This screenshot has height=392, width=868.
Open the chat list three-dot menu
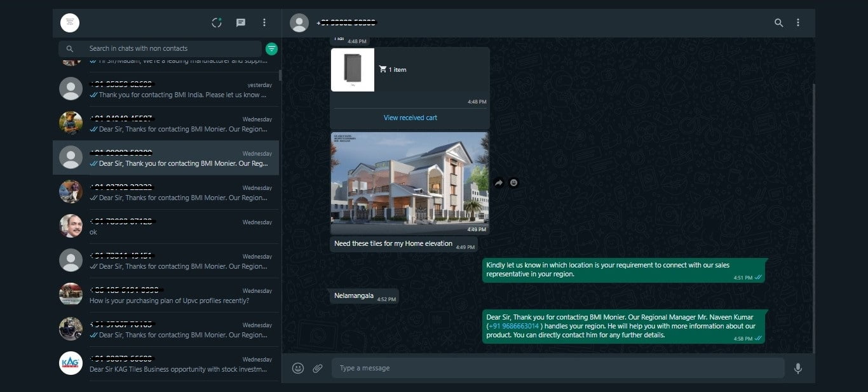pyautogui.click(x=264, y=23)
